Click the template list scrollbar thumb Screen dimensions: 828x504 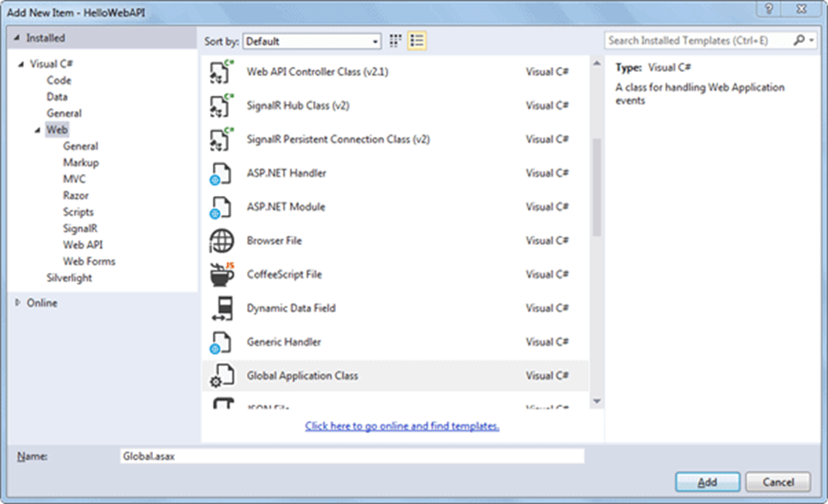pos(597,187)
